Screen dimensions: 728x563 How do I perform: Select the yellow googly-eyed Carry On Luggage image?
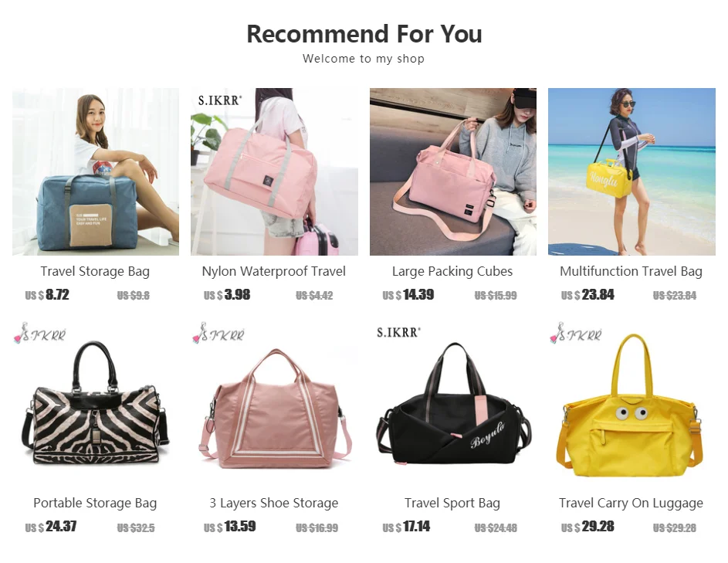[x=632, y=403]
